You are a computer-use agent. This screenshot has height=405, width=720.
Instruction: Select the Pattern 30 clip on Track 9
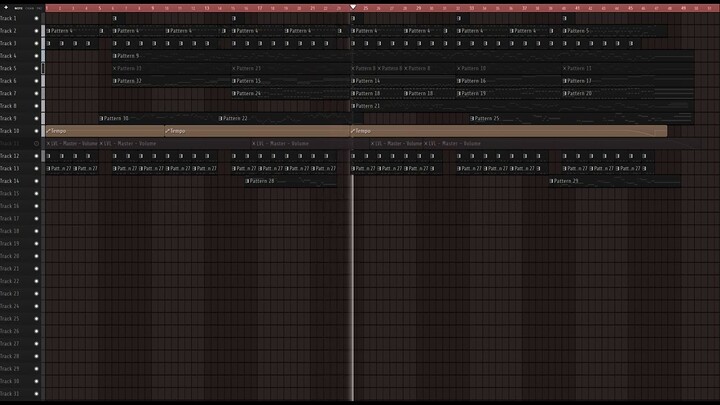pos(158,118)
